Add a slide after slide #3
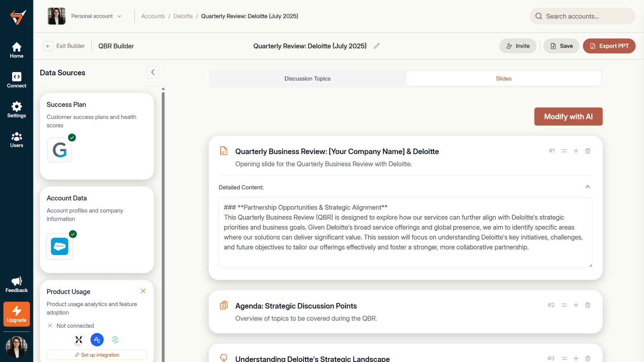 click(576, 358)
